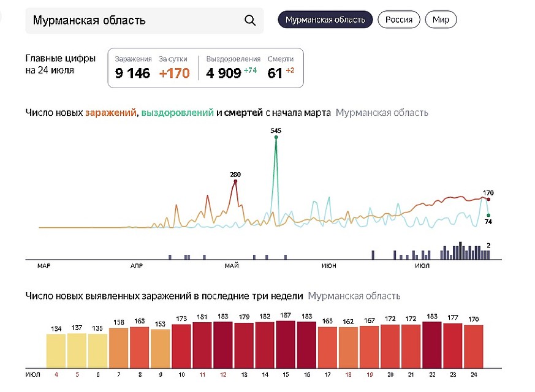Click the July 5 bar with 137
The width and height of the screenshot is (535, 392).
(x=77, y=351)
